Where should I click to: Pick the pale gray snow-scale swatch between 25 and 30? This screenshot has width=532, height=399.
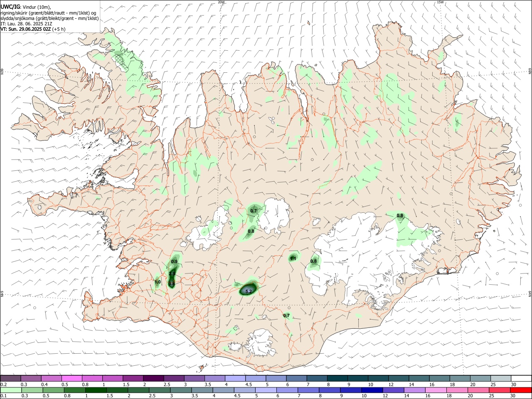pyautogui.click(x=501, y=379)
